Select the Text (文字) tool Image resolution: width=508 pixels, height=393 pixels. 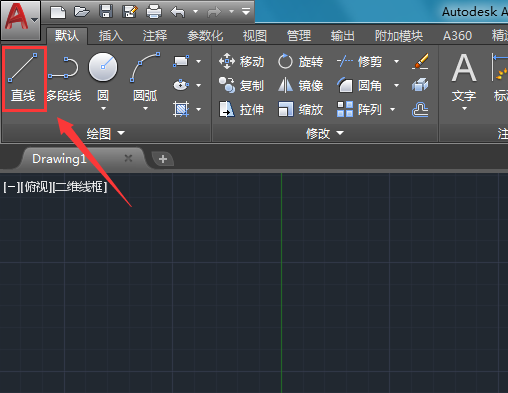point(464,77)
